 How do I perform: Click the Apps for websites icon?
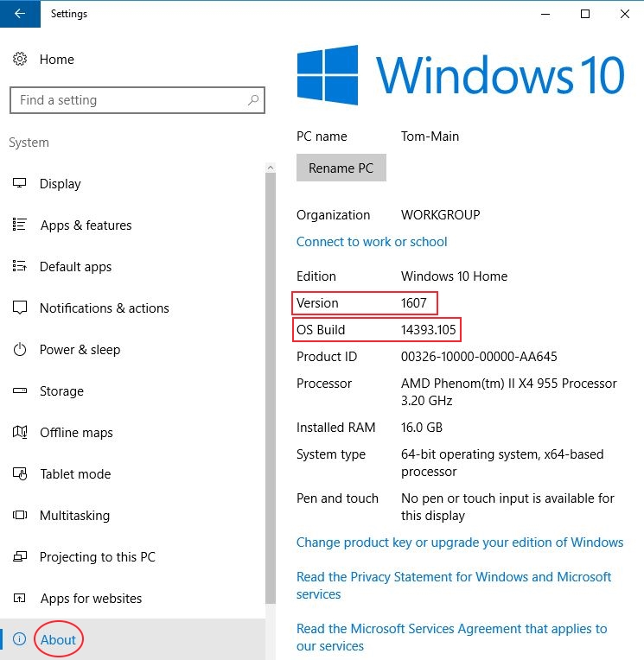point(19,598)
